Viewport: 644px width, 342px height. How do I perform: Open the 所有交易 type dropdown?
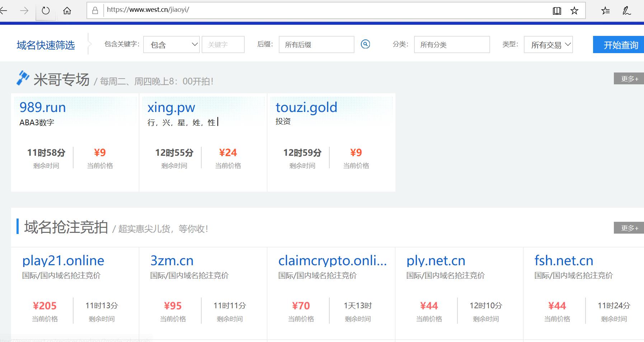(548, 44)
